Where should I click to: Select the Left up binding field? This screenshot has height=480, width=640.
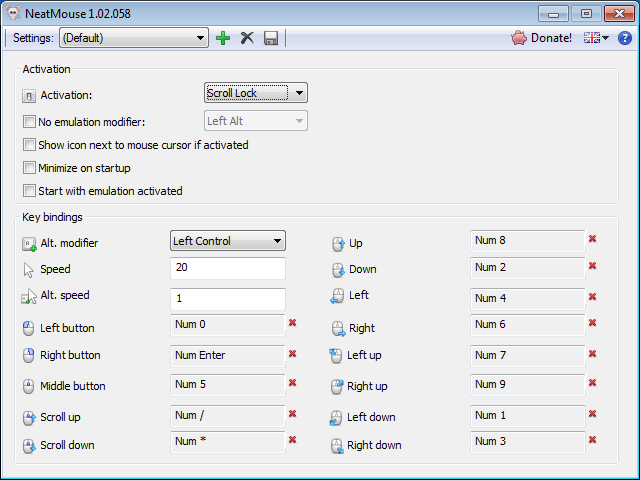[527, 356]
